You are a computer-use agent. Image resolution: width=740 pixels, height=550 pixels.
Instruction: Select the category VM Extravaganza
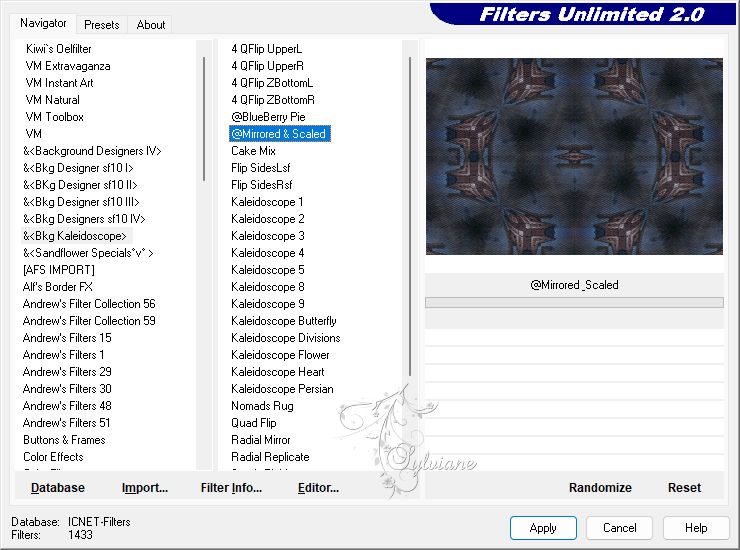(68, 66)
